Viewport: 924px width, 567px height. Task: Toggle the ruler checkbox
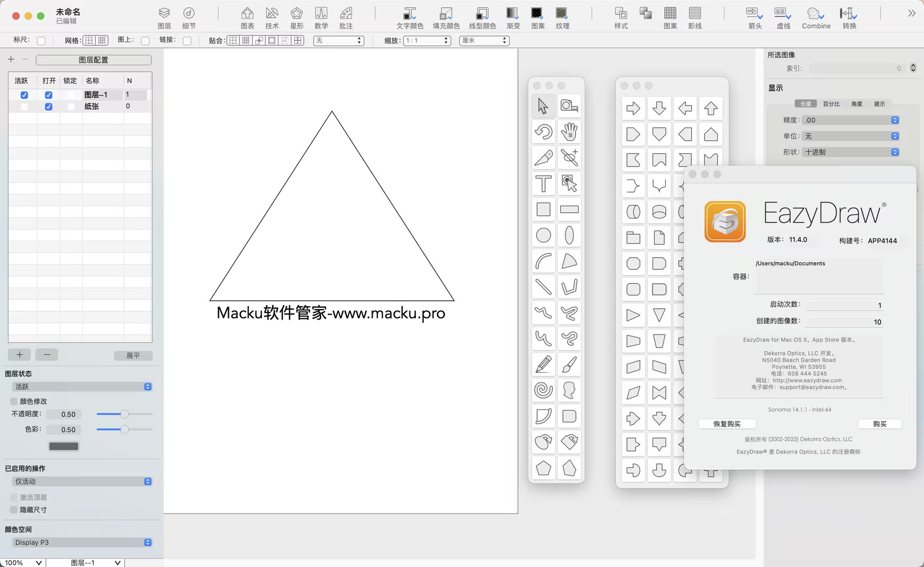point(41,40)
